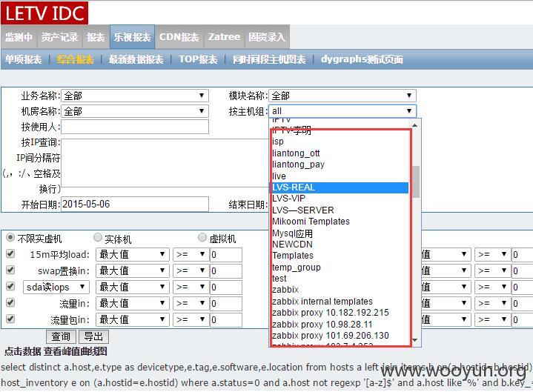The image size is (533, 392).
Task: Open dygraphs测试页面 link
Action: 362,59
